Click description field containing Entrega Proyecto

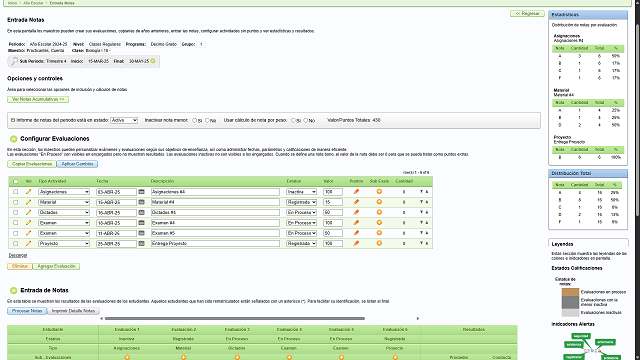pos(215,243)
